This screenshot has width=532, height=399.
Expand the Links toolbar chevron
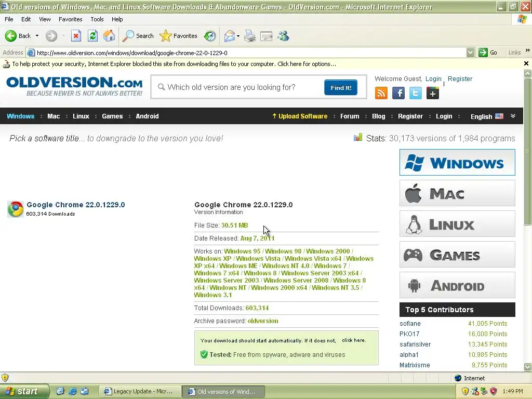(x=528, y=50)
